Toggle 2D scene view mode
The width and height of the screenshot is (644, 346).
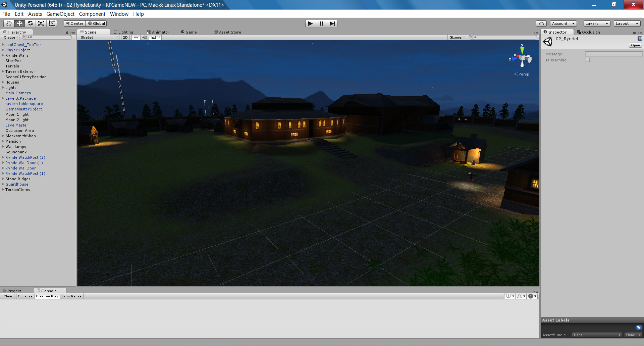[125, 38]
